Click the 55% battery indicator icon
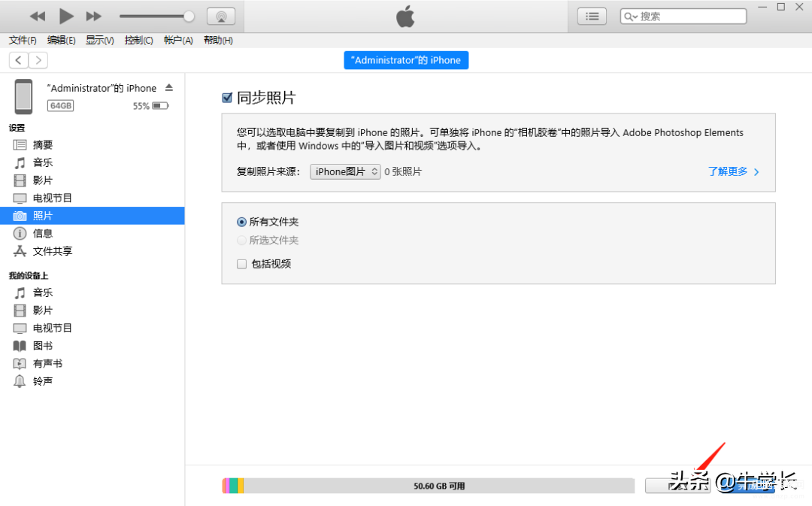The image size is (812, 506). click(x=161, y=106)
